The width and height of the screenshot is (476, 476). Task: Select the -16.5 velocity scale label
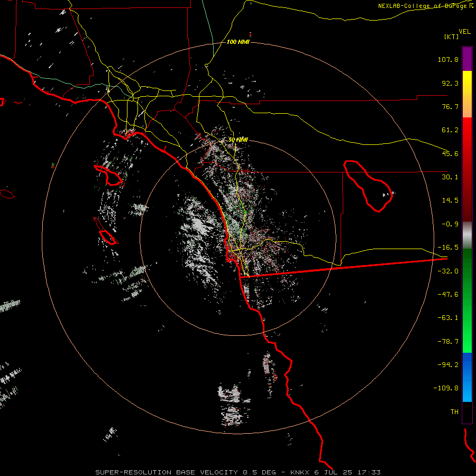coord(448,248)
